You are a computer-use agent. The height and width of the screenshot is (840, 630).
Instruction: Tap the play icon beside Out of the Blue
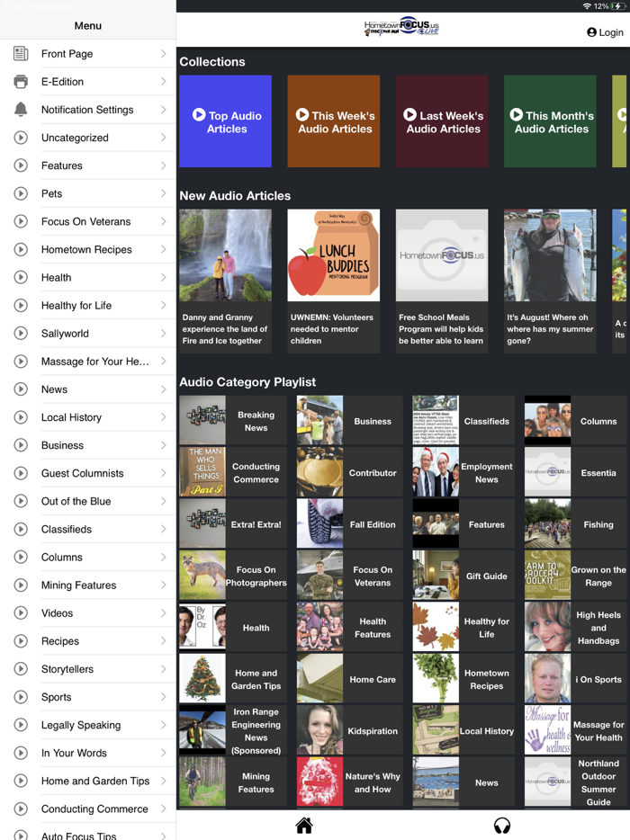[21, 501]
